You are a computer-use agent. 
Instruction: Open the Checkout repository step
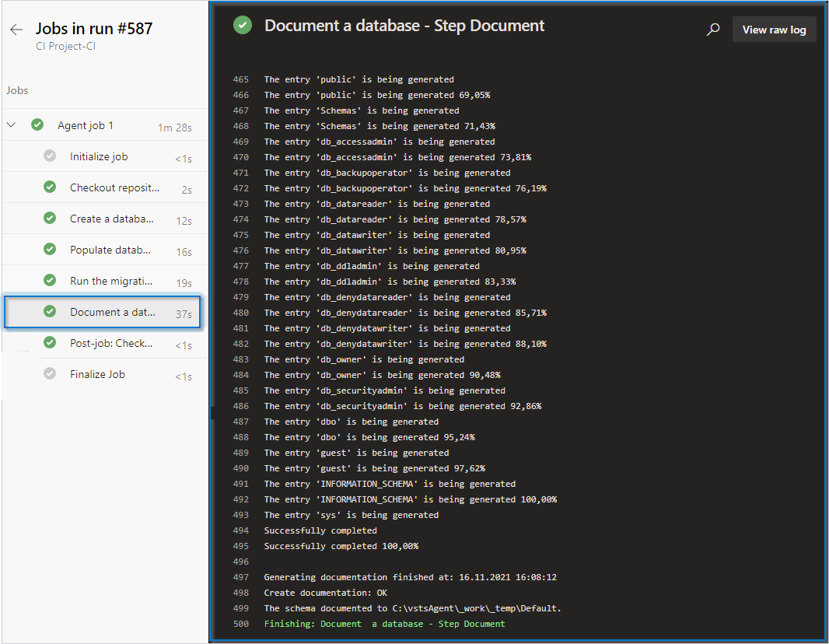click(105, 187)
